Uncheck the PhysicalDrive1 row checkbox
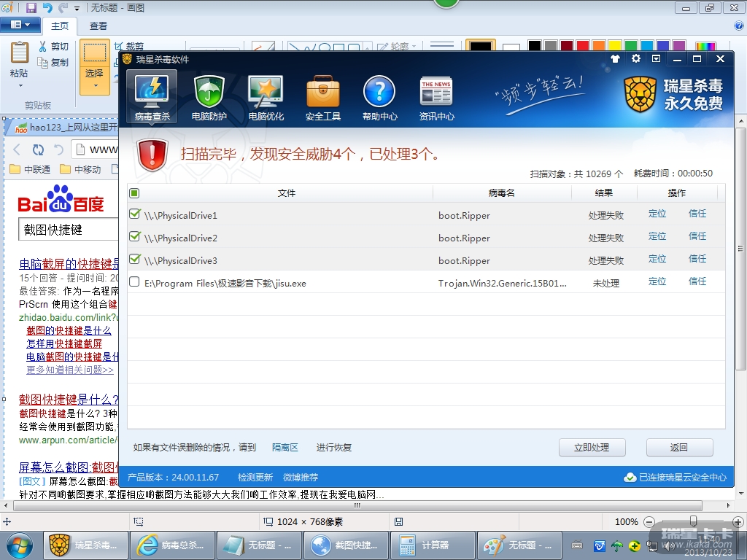Image resolution: width=747 pixels, height=560 pixels. pyautogui.click(x=135, y=214)
